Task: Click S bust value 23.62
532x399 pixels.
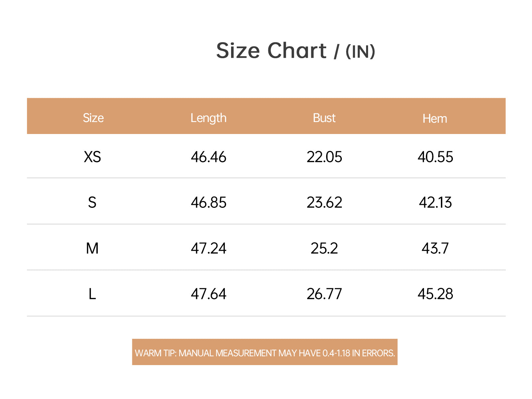Action: coord(324,202)
